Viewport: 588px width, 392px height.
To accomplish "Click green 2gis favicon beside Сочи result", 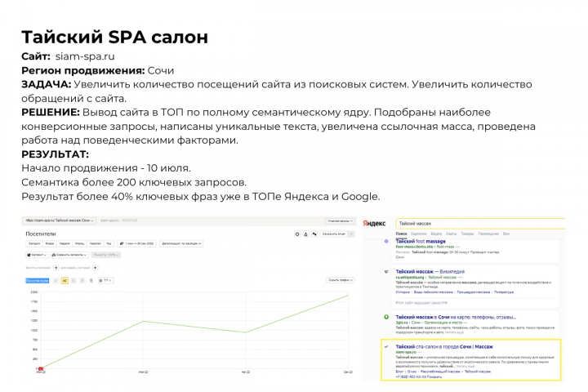I will pos(386,317).
